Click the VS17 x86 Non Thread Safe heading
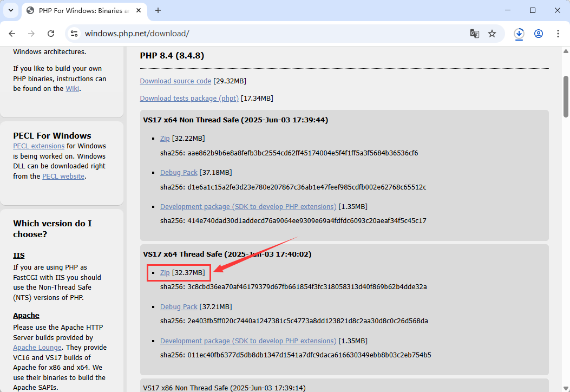Viewport: 570px width, 392px height. [224, 388]
